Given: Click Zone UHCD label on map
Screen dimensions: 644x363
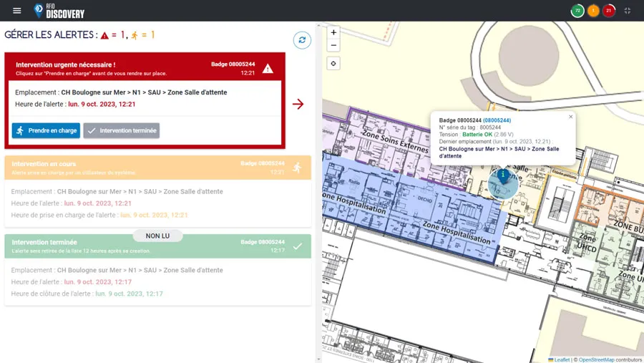Looking at the screenshot, I should point(587,243).
